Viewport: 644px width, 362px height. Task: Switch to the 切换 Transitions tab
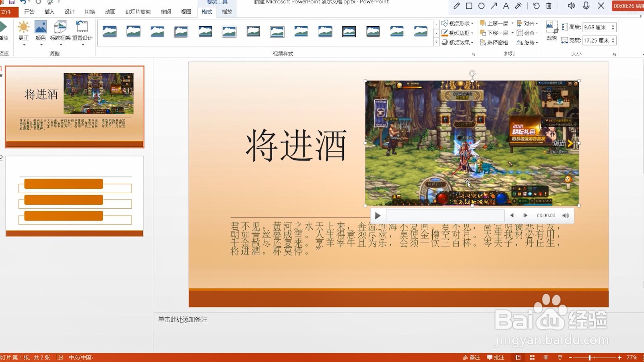coord(90,12)
